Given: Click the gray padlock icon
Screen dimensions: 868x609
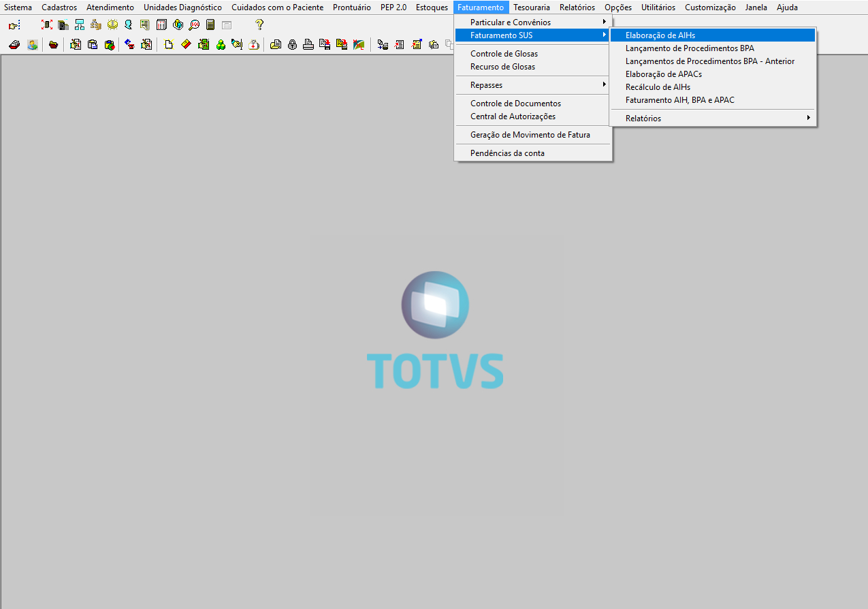Looking at the screenshot, I should click(292, 44).
